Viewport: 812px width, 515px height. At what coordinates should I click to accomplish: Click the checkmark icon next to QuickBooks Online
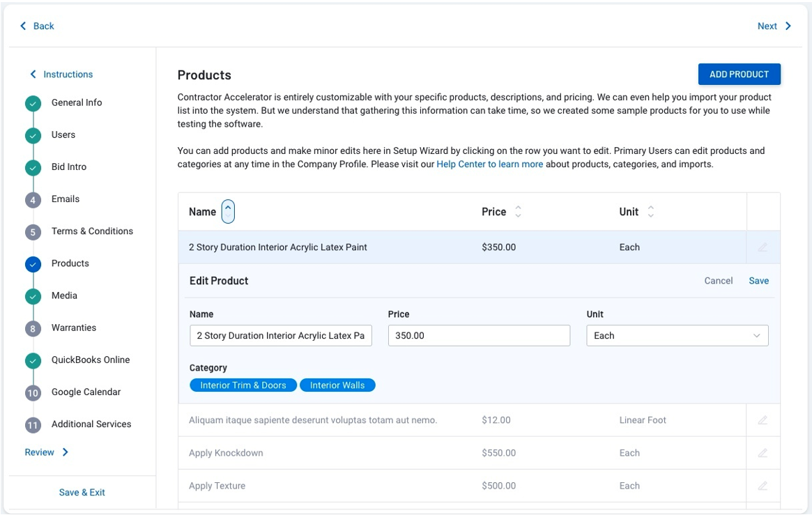[x=33, y=360]
